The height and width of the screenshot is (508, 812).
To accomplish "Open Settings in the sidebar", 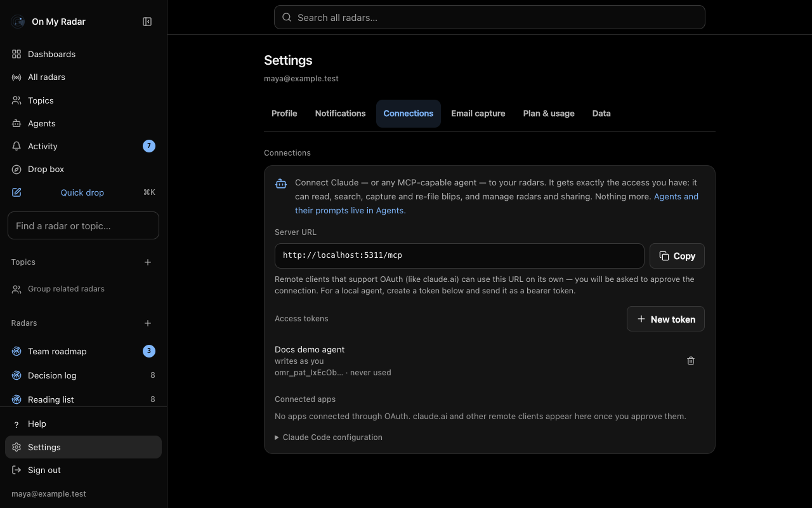I will point(83,447).
